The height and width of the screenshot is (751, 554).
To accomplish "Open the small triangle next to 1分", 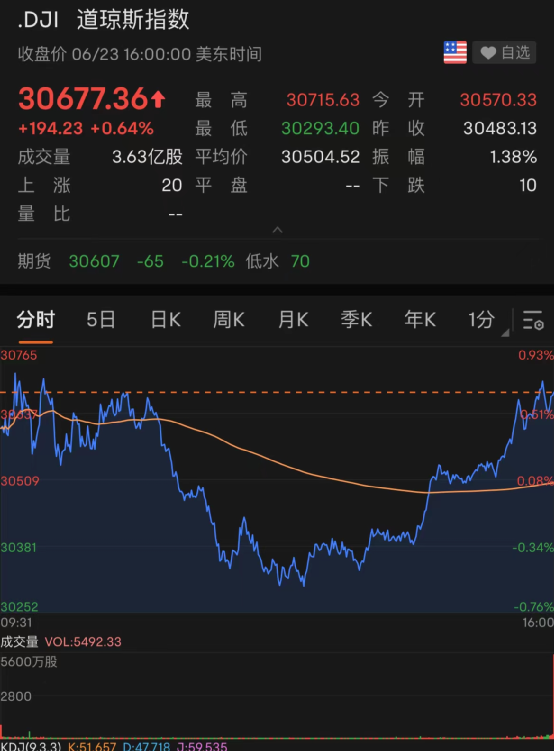I will coord(505,332).
